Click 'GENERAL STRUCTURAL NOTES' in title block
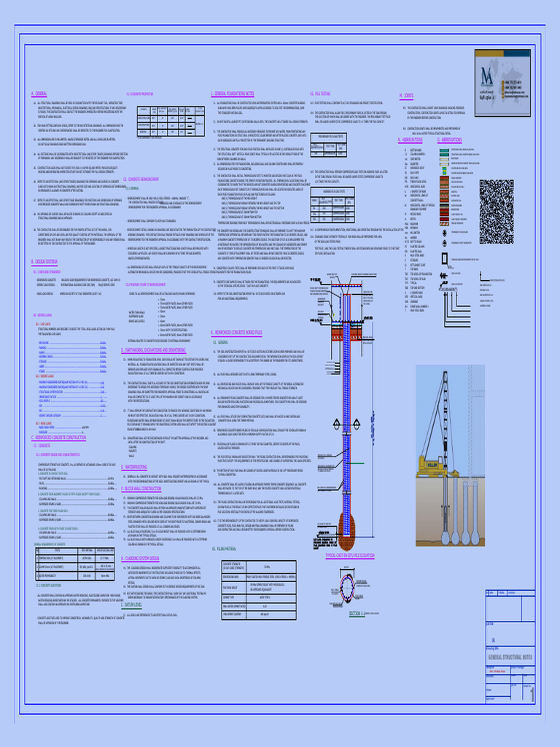Screen dimensions: 560x747 pos(510,657)
